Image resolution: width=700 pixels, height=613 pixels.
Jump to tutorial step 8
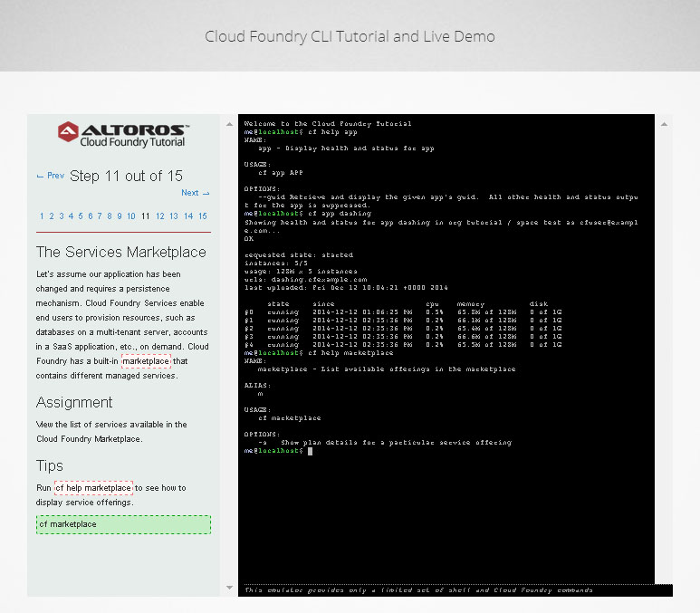tap(110, 216)
